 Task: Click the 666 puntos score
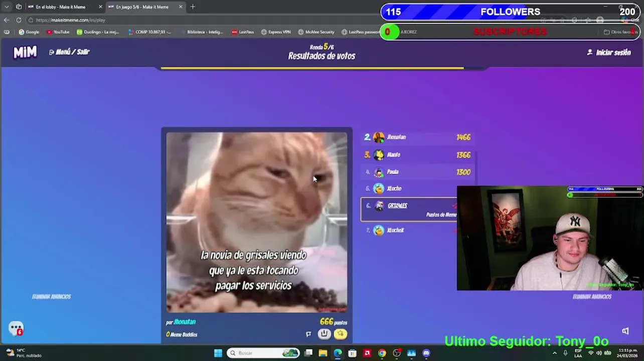pos(333,322)
